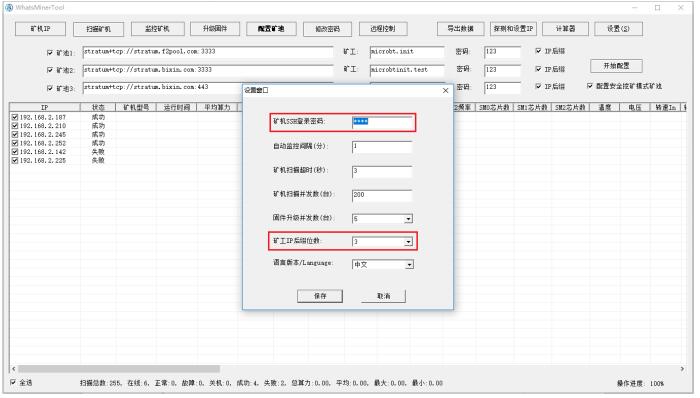The image size is (700, 398).
Task: Click the SM2芯片数 column header
Action: click(x=570, y=108)
